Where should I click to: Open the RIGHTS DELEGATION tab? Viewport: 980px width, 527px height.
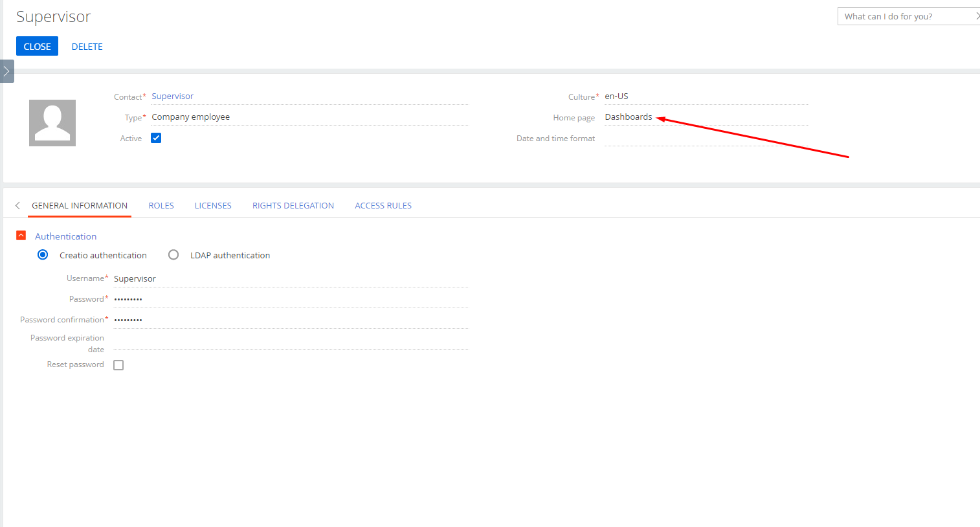293,205
